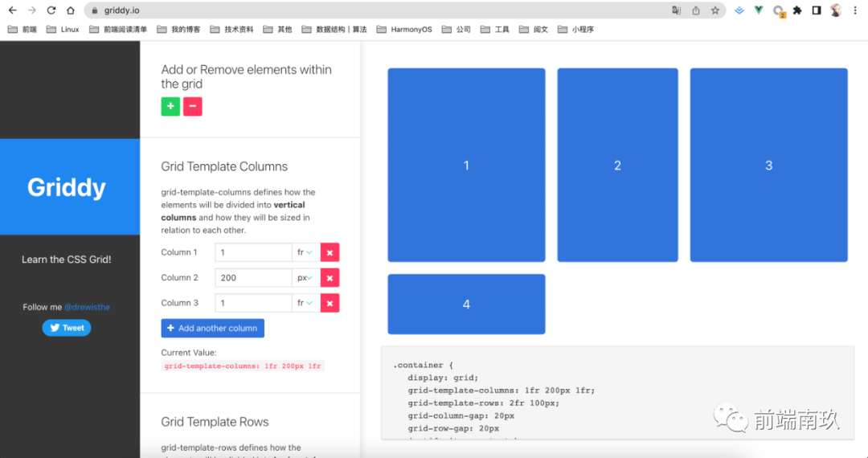Click the 'display: grid;' code line
The height and width of the screenshot is (458, 868).
pos(443,378)
